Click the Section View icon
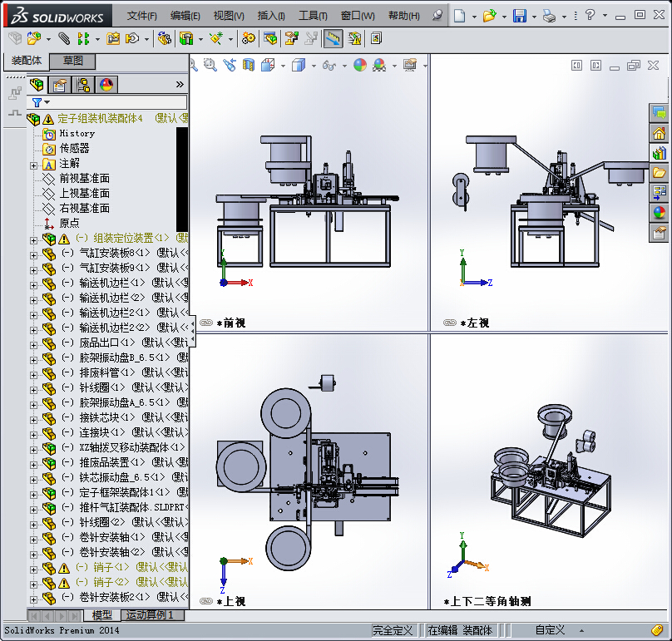Screen dimensions: 672x641 pos(249,65)
